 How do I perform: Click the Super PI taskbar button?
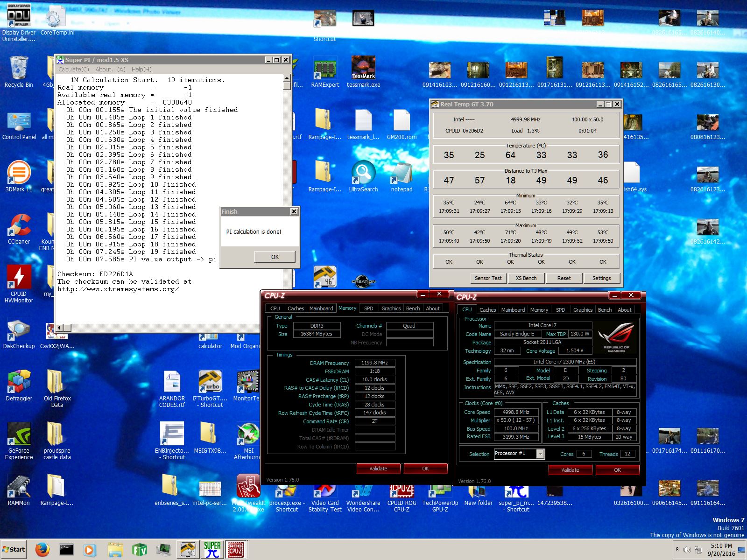point(212,550)
